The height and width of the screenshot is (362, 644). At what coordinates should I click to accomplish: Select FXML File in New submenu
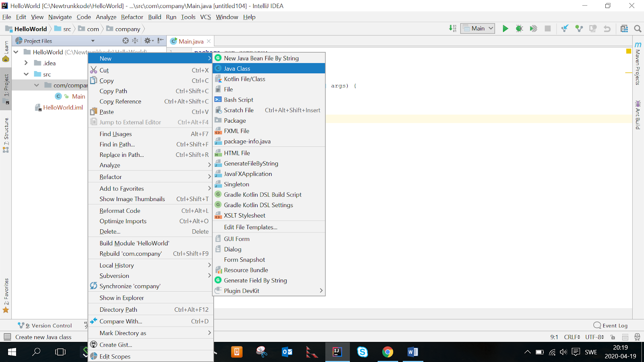pos(269,131)
